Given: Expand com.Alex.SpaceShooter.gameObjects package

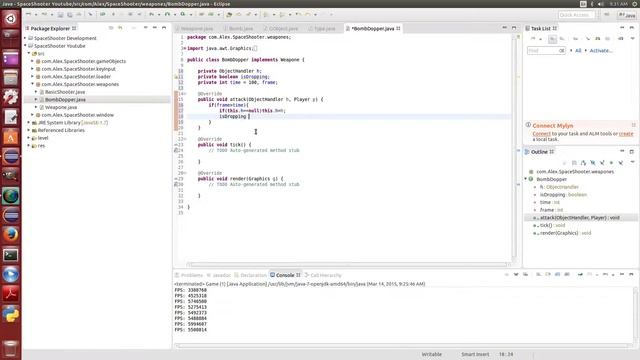Looking at the screenshot, I should (x=33, y=61).
